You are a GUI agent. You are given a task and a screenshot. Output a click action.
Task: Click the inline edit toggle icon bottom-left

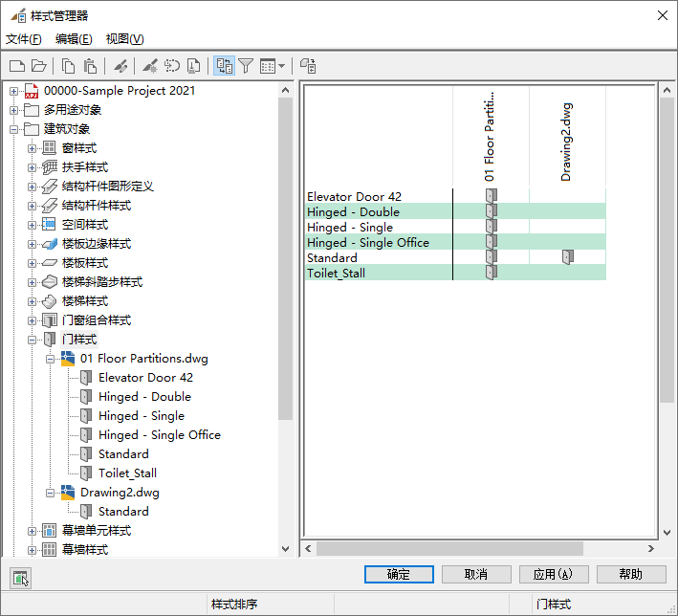(x=20, y=578)
